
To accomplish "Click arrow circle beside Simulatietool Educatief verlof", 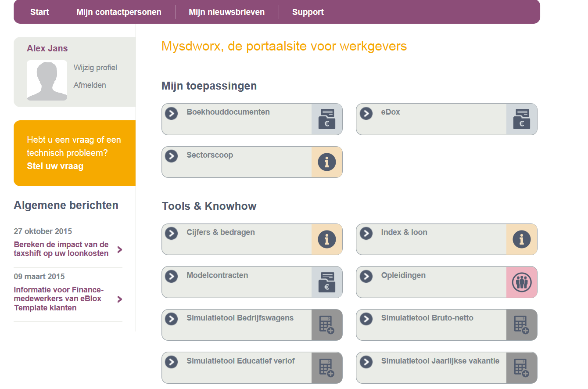I will [x=171, y=362].
